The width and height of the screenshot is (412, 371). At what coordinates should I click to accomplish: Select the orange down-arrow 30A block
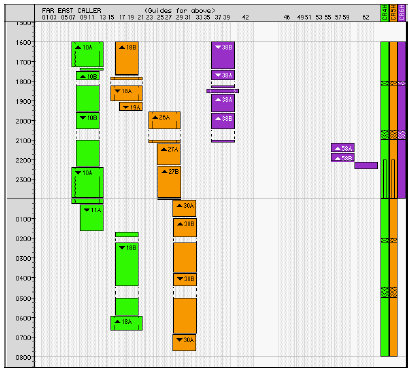184,342
